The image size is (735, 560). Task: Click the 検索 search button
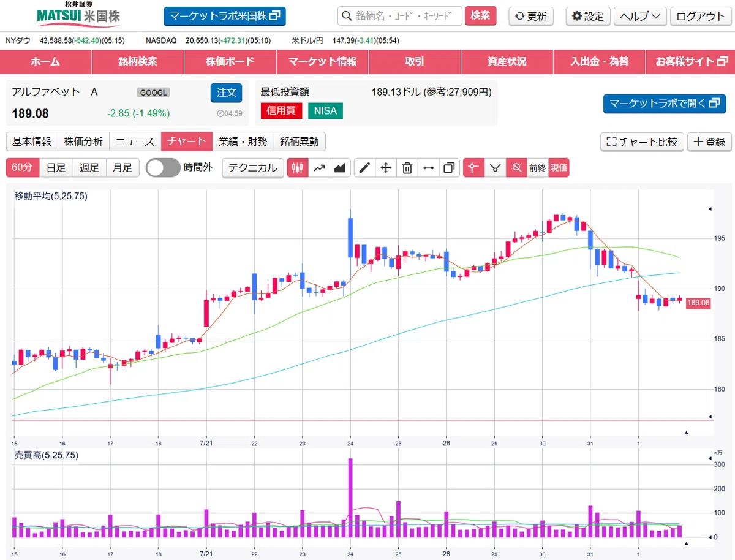[481, 16]
